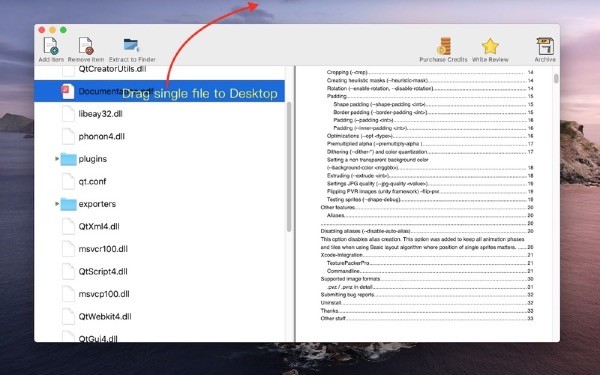Click 'Aliases' contents entry
Screen dimensions: 600x375
(336, 215)
